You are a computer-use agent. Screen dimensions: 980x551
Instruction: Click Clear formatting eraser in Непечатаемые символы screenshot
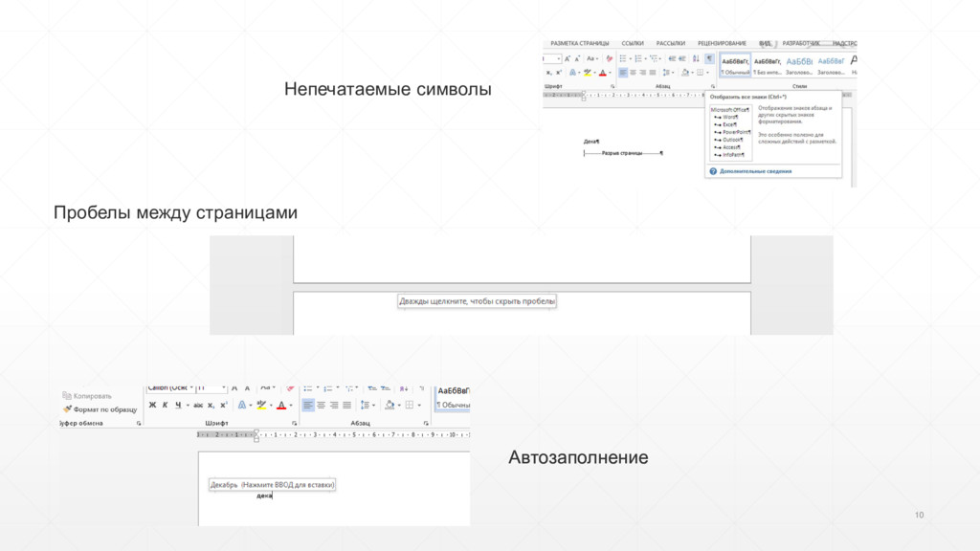pyautogui.click(x=609, y=58)
